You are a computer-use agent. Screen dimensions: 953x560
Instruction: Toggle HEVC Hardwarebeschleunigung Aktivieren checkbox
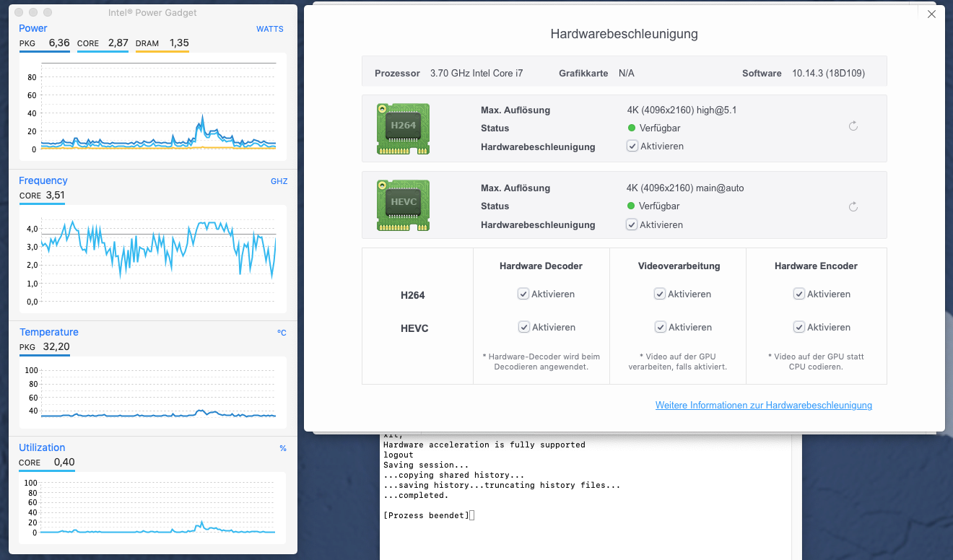pos(632,224)
